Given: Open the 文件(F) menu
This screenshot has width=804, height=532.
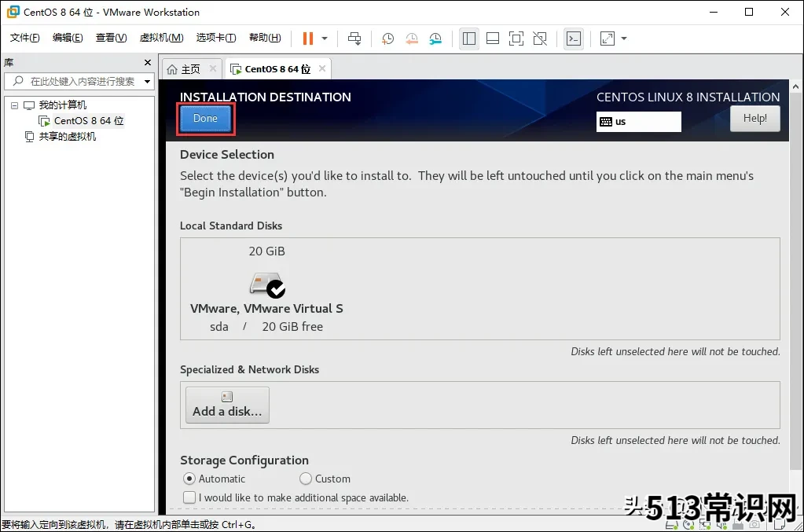Looking at the screenshot, I should tap(24, 38).
